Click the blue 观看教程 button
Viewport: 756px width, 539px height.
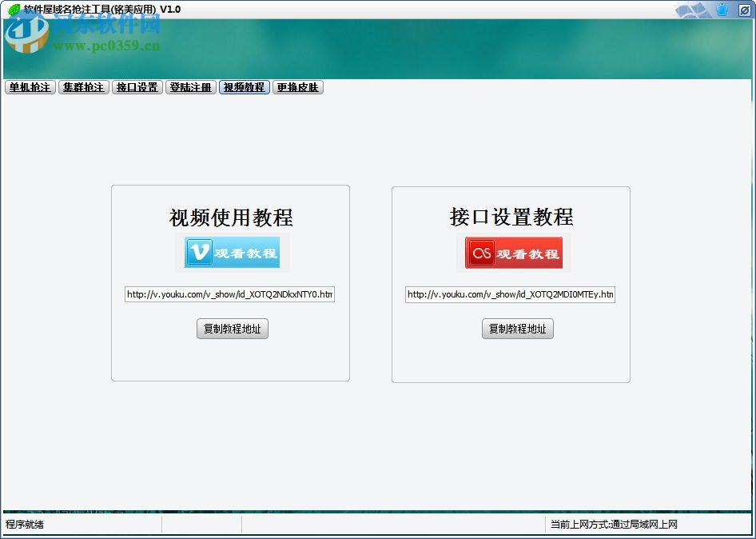click(232, 253)
